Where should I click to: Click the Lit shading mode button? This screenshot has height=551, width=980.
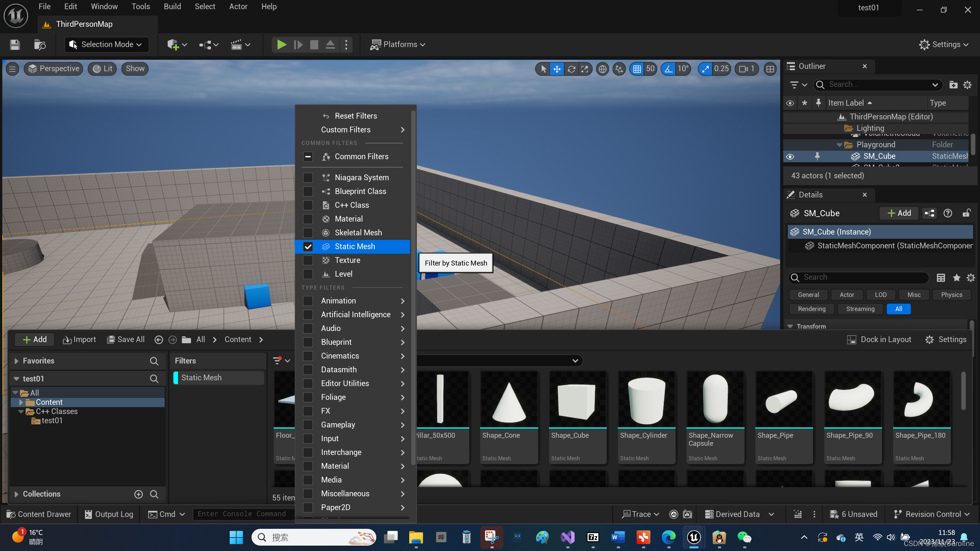102,68
